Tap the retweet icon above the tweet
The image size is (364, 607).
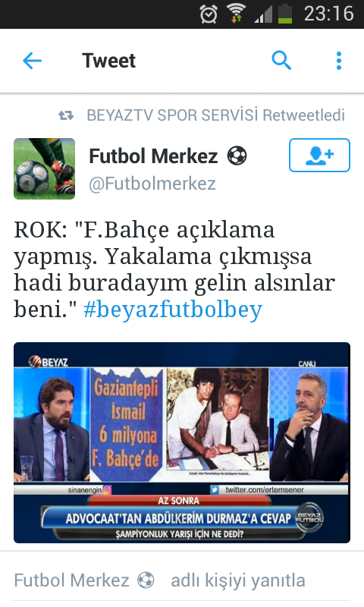[66, 115]
